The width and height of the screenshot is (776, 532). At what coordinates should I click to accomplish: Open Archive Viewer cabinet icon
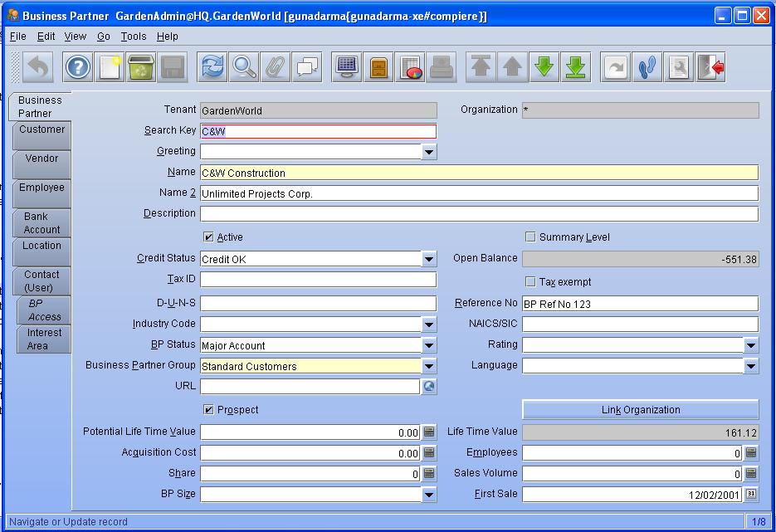[x=378, y=66]
